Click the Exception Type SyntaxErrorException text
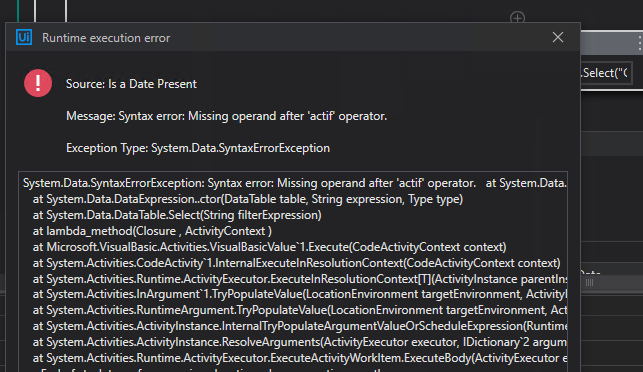The image size is (643, 372). click(x=198, y=148)
